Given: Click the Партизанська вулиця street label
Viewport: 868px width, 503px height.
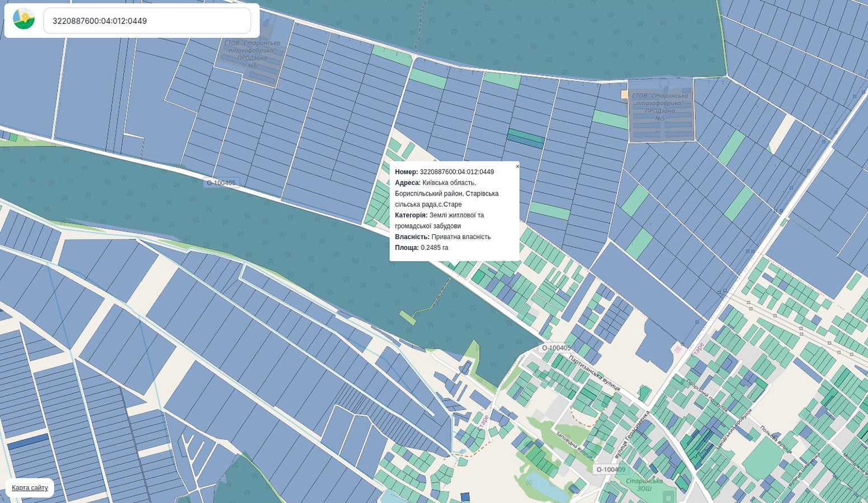Looking at the screenshot, I should (595, 373).
